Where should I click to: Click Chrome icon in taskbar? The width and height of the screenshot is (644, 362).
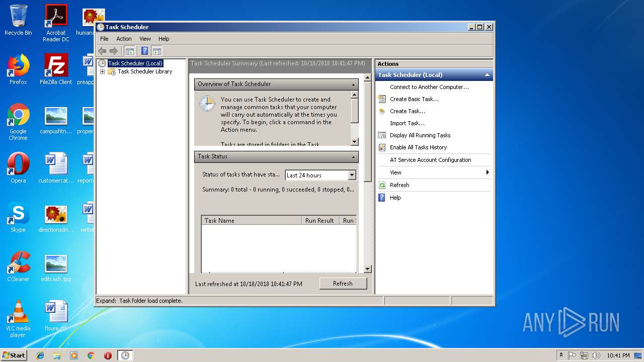(91, 355)
